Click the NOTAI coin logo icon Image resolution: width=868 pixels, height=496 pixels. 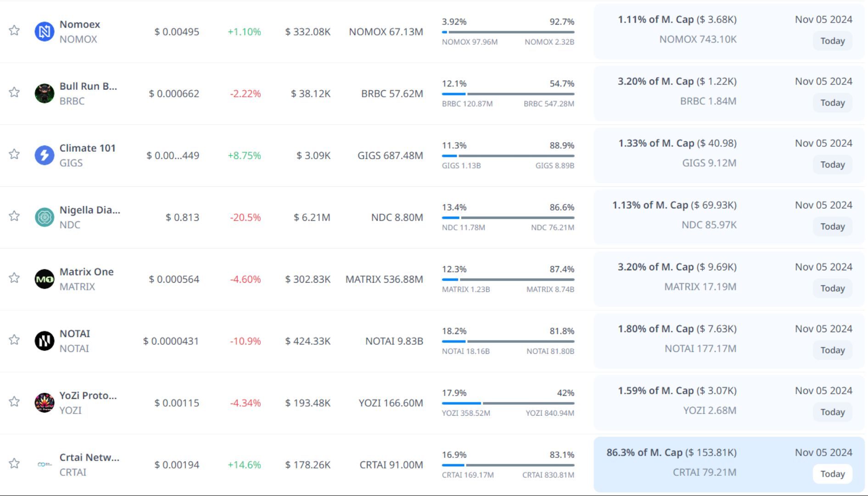(x=45, y=341)
